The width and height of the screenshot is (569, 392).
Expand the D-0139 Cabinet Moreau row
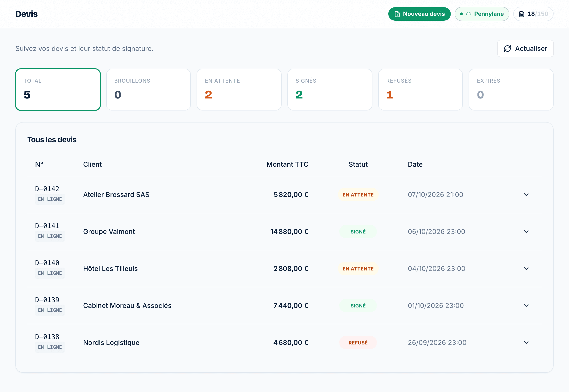click(526, 306)
